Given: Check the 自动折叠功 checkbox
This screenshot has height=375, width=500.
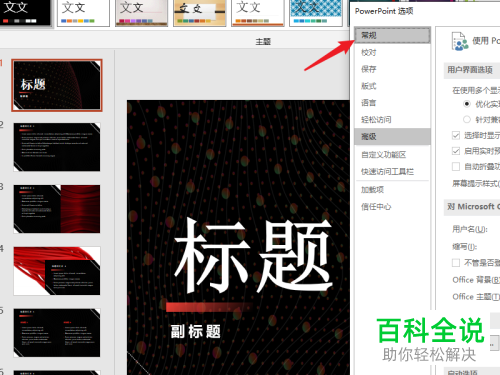Looking at the screenshot, I should pos(456,166).
